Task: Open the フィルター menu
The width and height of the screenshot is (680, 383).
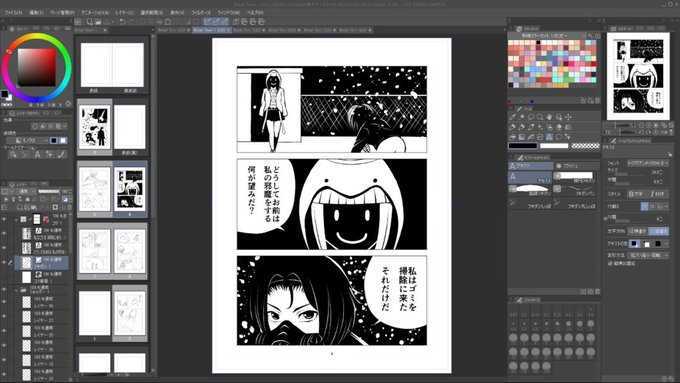Action: [x=201, y=13]
